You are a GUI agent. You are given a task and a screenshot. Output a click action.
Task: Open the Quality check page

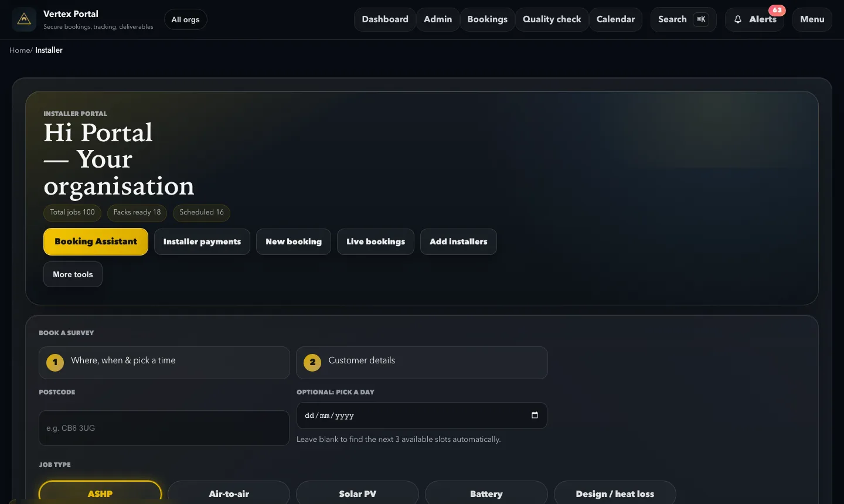[552, 19]
